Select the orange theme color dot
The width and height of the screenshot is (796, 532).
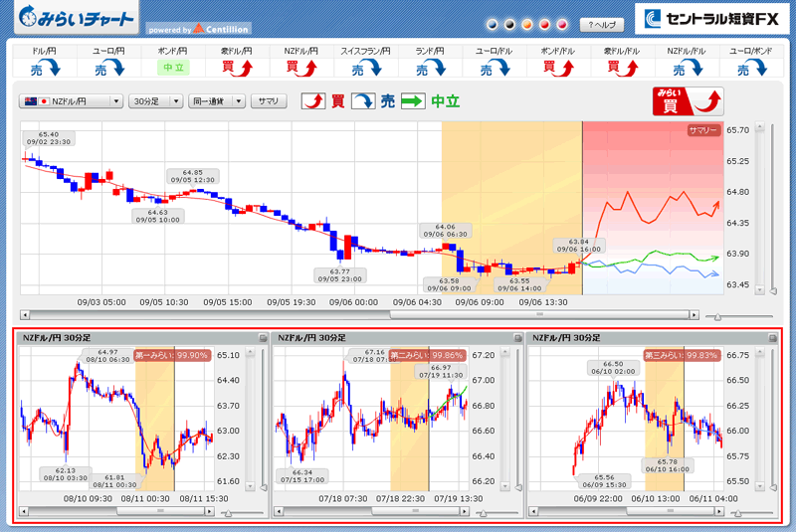pyautogui.click(x=527, y=25)
